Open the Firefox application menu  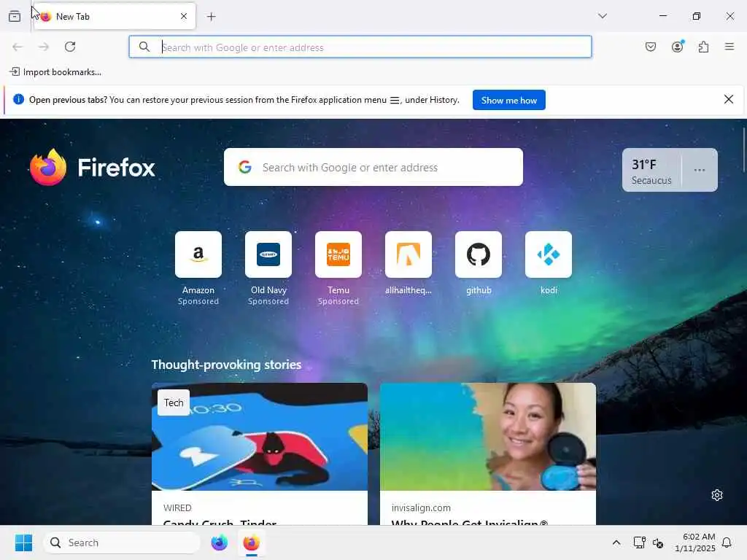pos(729,47)
